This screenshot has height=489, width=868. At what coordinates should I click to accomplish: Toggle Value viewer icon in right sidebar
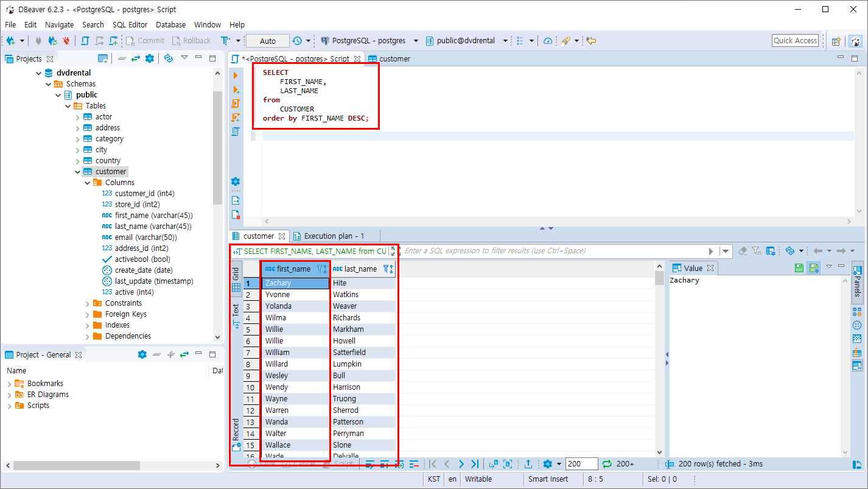857,365
